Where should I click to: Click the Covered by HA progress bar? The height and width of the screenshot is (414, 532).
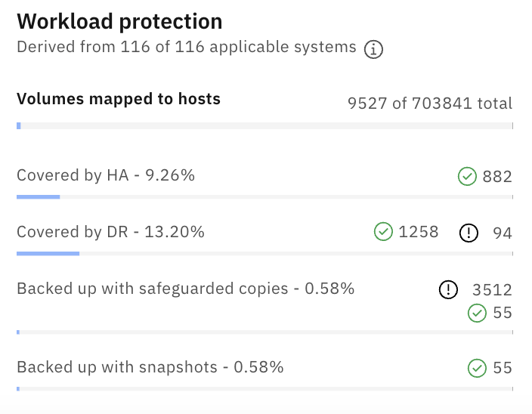(265, 197)
